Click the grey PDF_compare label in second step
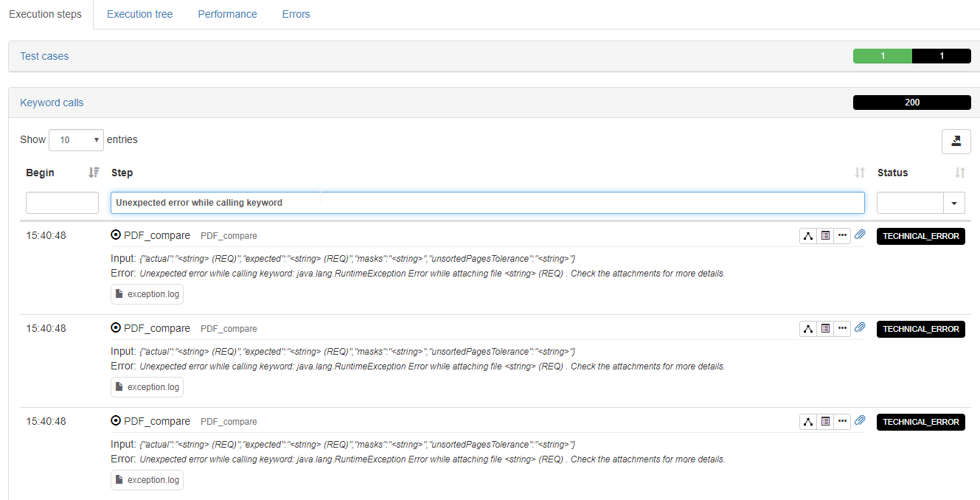The image size is (980, 500). click(229, 329)
